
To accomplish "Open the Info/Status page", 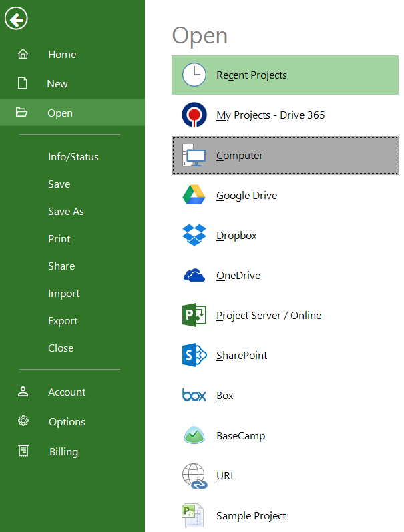I will pyautogui.click(x=73, y=157).
